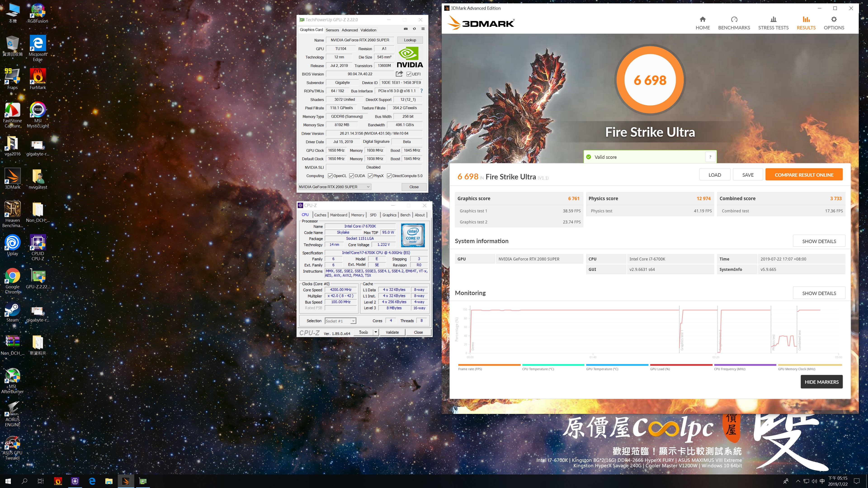Viewport: 868px width, 488px height.
Task: Open AORUS ENGINE desktop icon
Action: (x=12, y=414)
